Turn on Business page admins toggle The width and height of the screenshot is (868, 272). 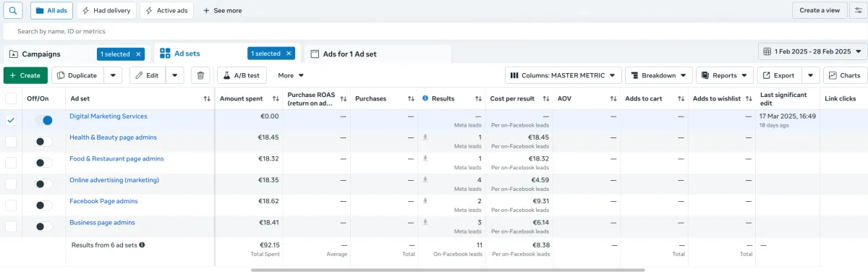click(x=44, y=226)
